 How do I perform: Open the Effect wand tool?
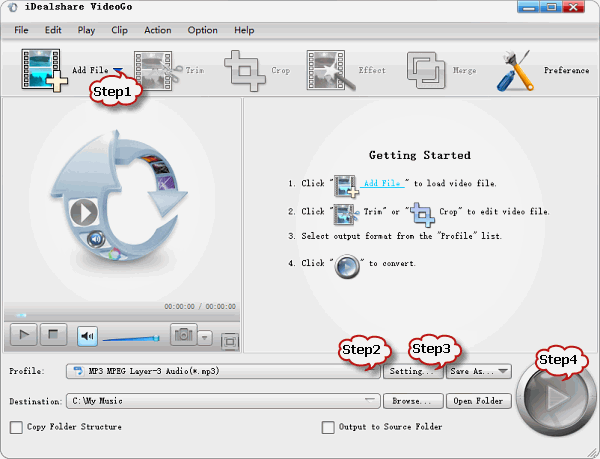pyautogui.click(x=331, y=70)
